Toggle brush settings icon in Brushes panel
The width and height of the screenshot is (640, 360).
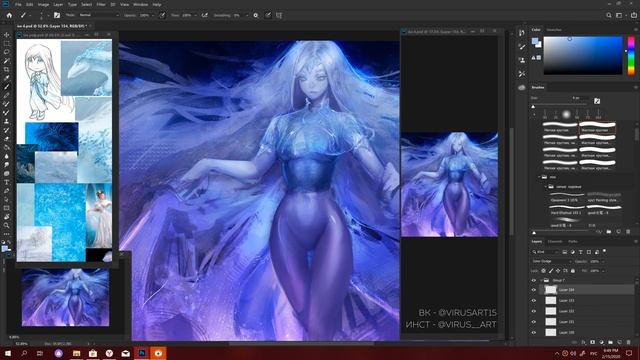(x=597, y=101)
